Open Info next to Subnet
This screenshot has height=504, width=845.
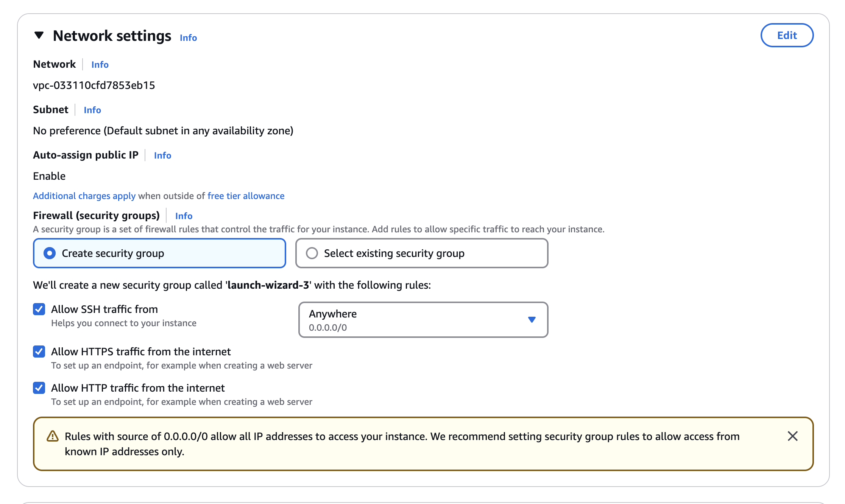[x=92, y=110]
